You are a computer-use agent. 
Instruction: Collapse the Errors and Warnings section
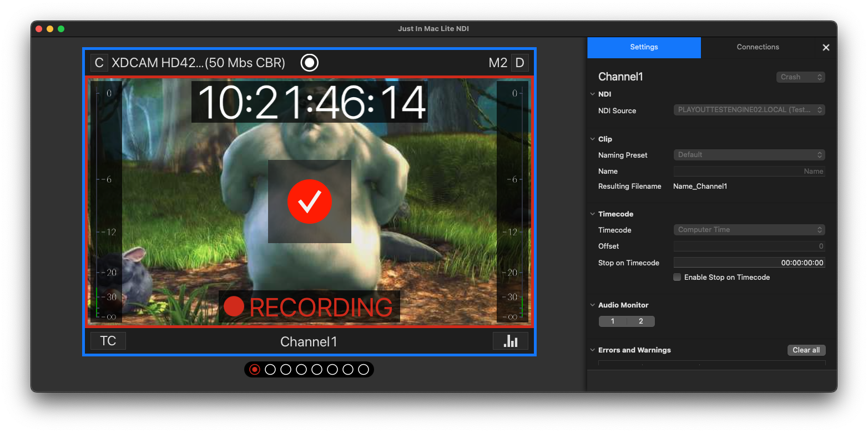pos(592,350)
